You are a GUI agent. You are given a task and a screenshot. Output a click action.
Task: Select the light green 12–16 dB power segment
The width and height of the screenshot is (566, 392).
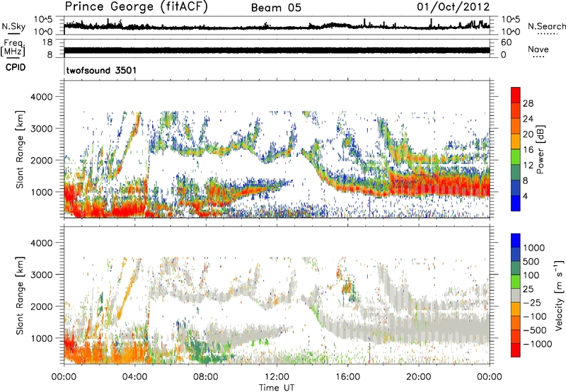(516, 156)
